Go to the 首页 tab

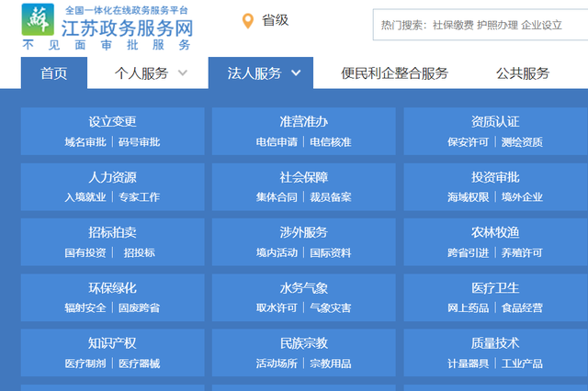(x=54, y=73)
